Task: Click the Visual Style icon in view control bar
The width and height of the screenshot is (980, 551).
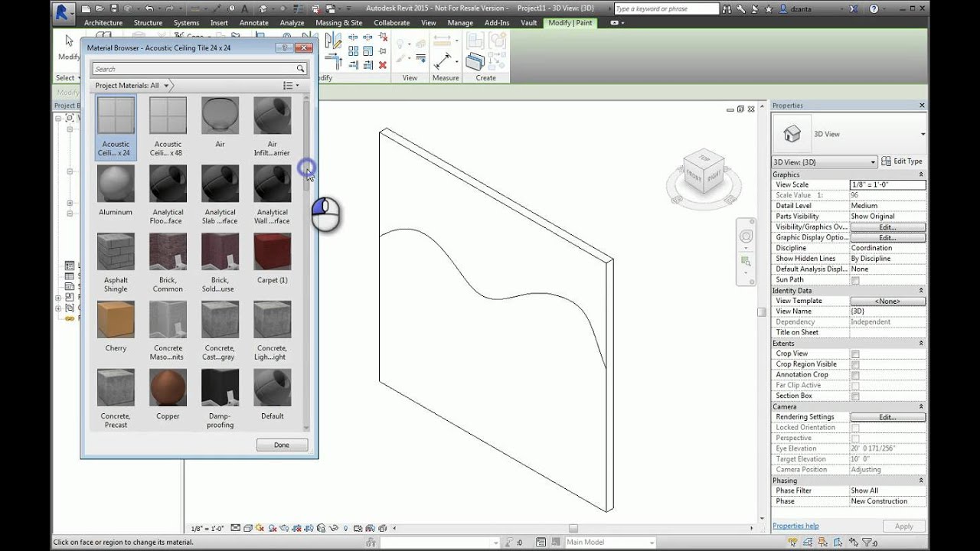Action: pyautogui.click(x=248, y=528)
